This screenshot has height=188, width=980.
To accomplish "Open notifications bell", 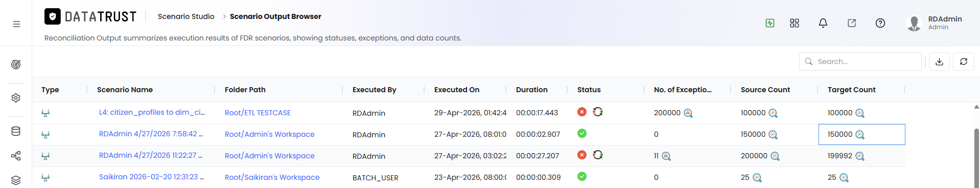I will [823, 23].
